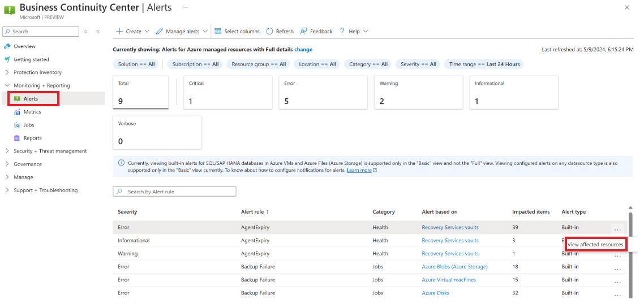Click the Refresh toolbar button
The width and height of the screenshot is (644, 304).
point(280,32)
